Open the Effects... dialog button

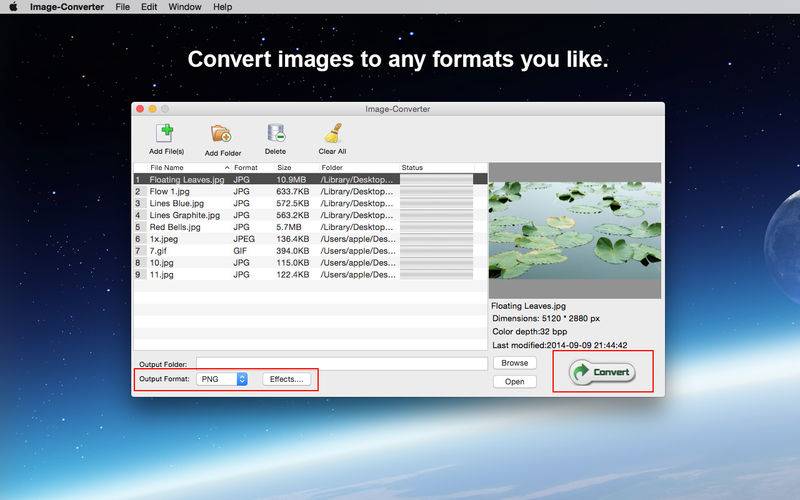coord(286,379)
